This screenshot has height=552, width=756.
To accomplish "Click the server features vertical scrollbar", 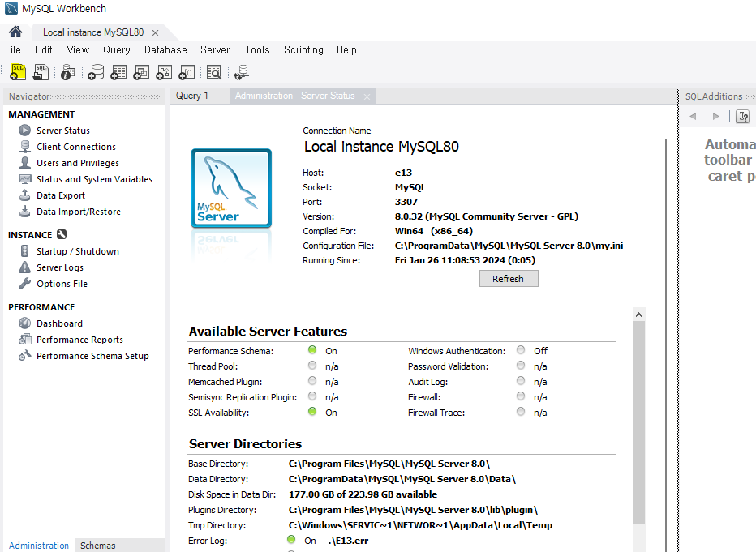I will pyautogui.click(x=639, y=422).
